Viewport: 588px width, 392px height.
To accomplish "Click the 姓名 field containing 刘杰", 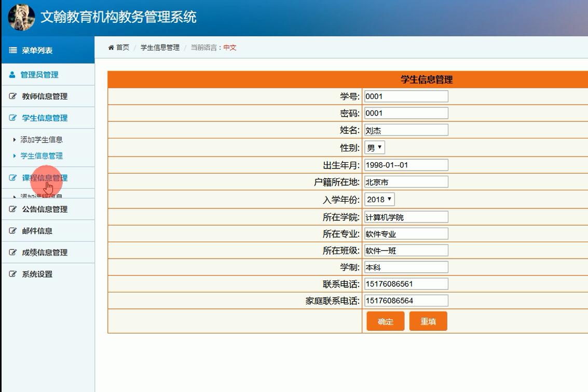I will click(406, 130).
